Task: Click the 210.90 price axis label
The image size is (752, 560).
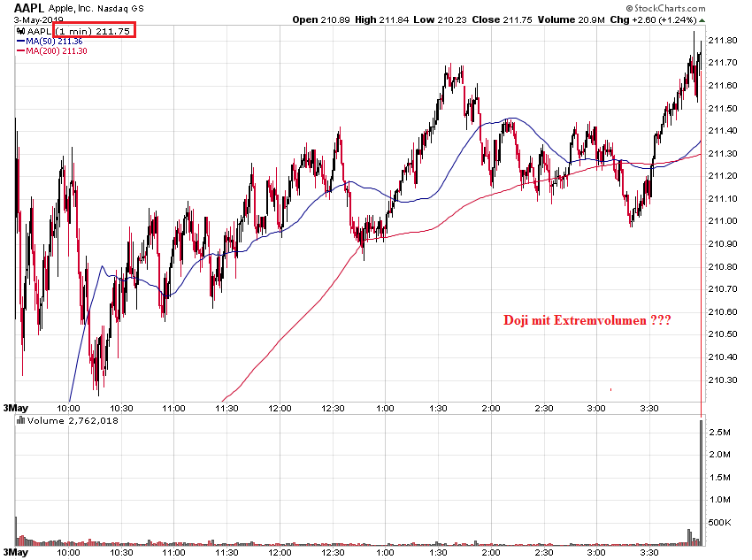Action: pyautogui.click(x=722, y=243)
